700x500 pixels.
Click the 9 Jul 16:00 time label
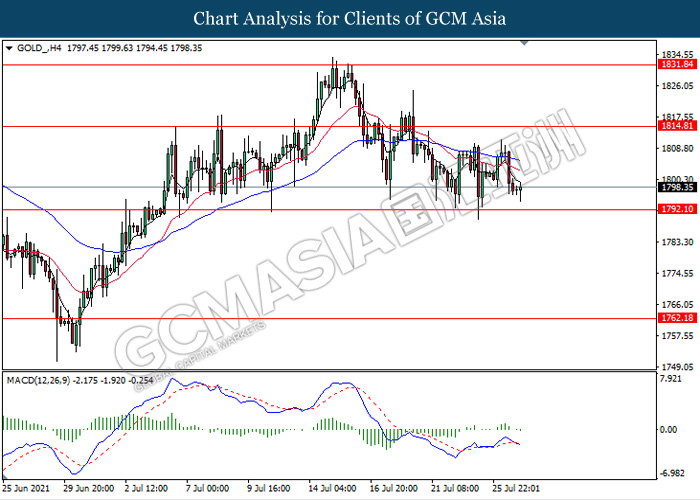[x=268, y=488]
